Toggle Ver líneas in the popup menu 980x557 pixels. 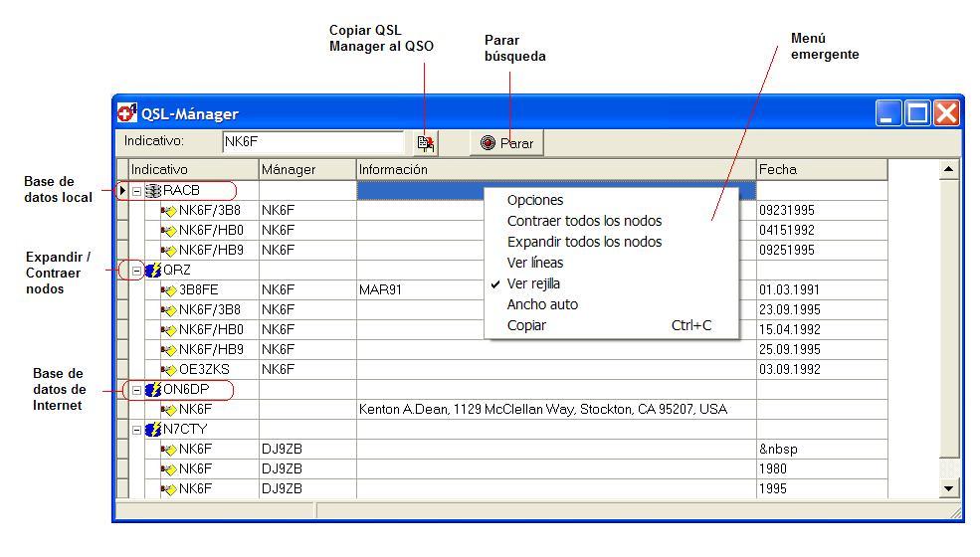click(x=534, y=263)
